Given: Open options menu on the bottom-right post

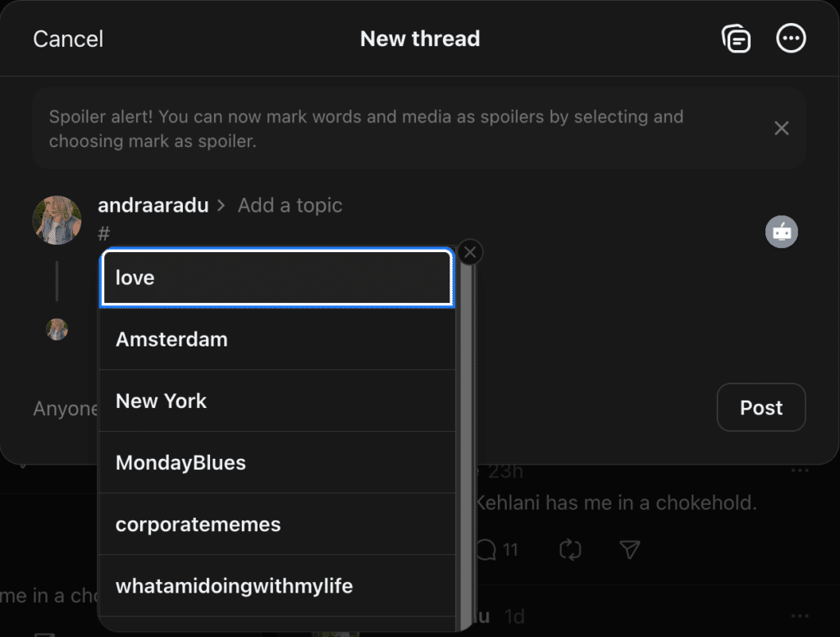Looking at the screenshot, I should (800, 616).
